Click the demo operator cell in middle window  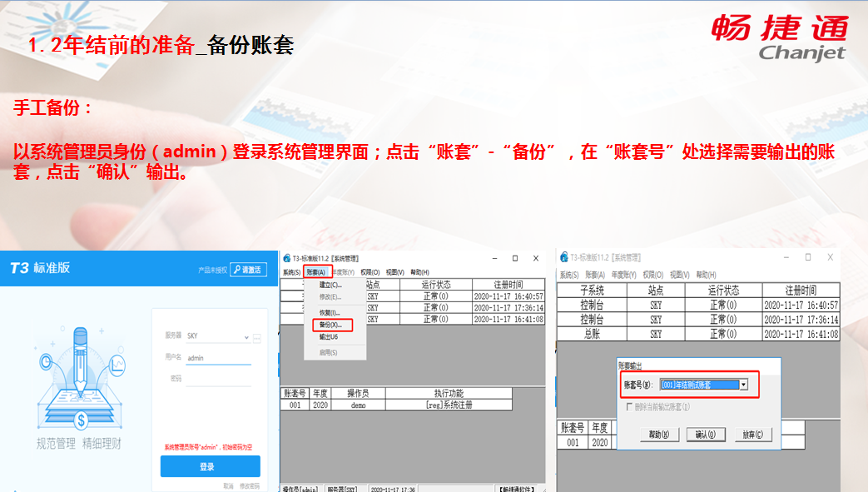point(358,405)
